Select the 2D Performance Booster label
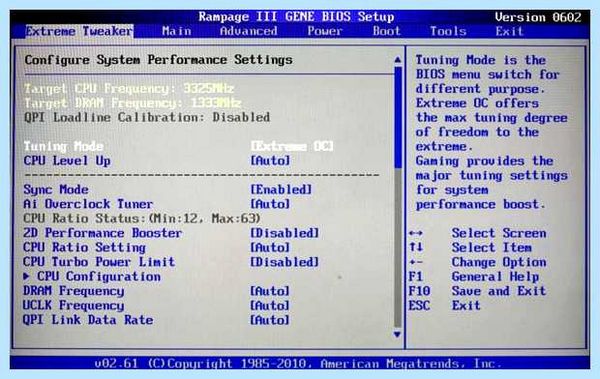The width and height of the screenshot is (600, 379). pyautogui.click(x=103, y=233)
